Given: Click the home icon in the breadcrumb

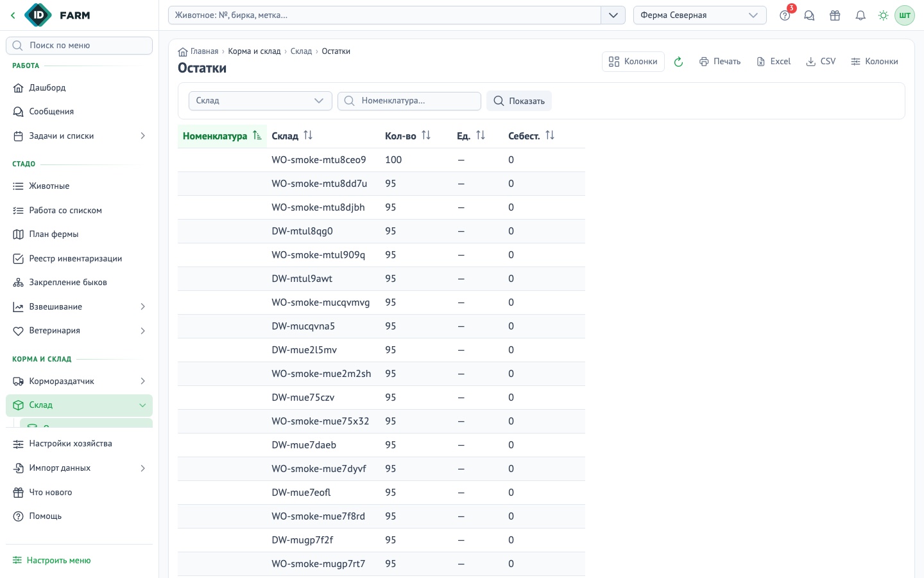Looking at the screenshot, I should pos(183,51).
